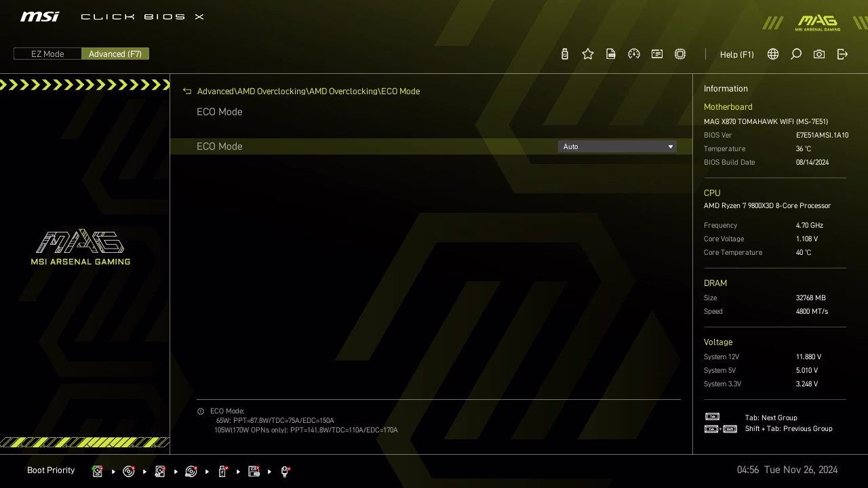Click DRAM size 32768 MB value
Image resolution: width=868 pixels, height=488 pixels.
811,298
